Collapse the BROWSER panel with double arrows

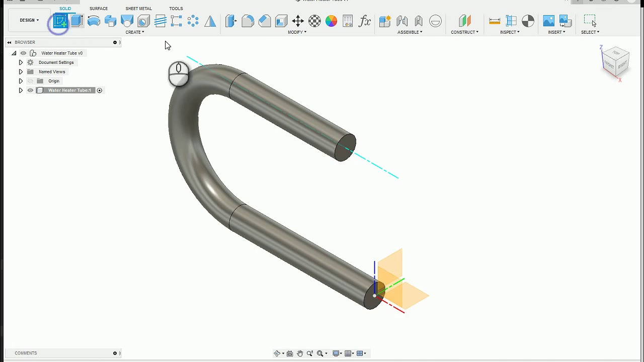[x=9, y=42]
